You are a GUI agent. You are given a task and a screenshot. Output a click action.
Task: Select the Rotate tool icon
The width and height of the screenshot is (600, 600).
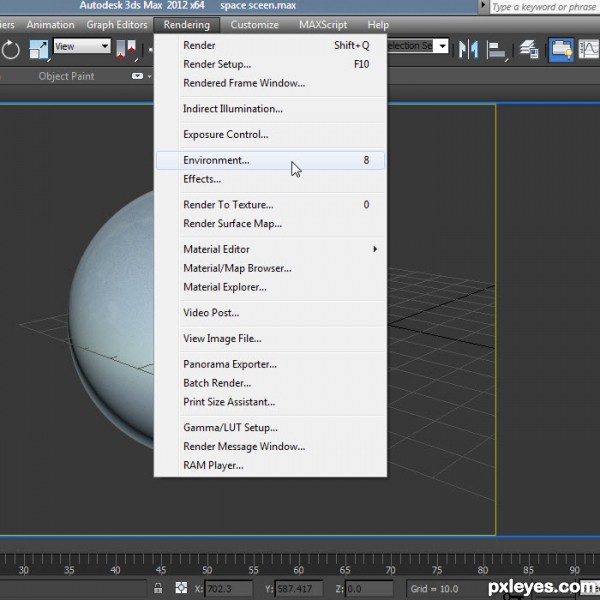[x=10, y=50]
